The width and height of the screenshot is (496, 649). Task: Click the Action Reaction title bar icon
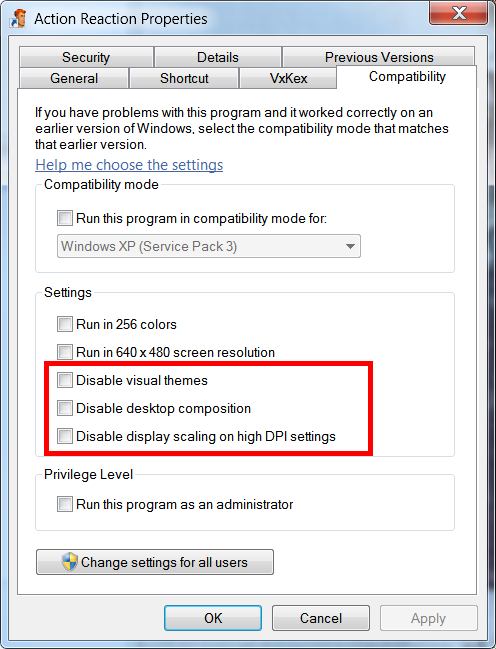click(18, 19)
